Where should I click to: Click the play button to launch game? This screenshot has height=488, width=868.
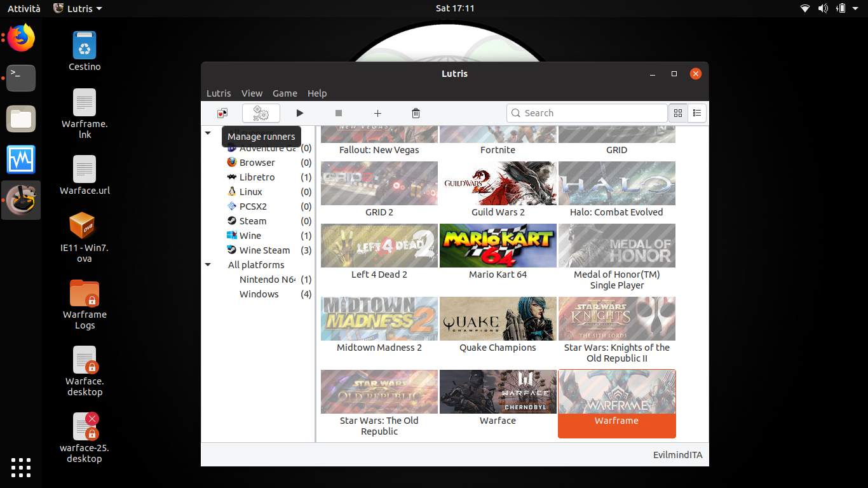tap(300, 113)
